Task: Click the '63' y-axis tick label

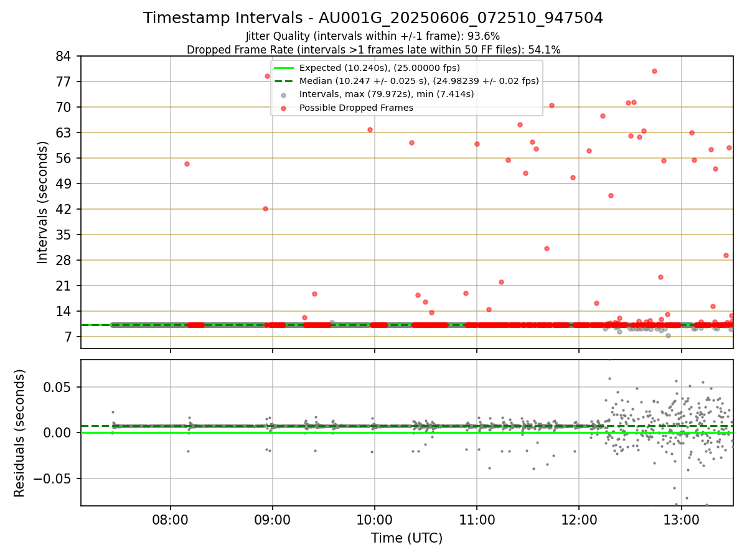Action: pyautogui.click(x=64, y=133)
